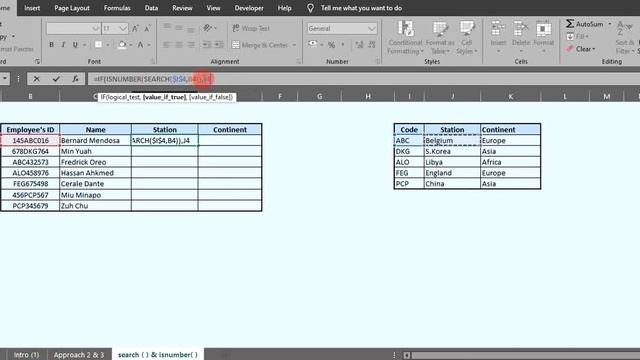Open the fill color bucket
This screenshot has height=360, width=640.
(122, 45)
